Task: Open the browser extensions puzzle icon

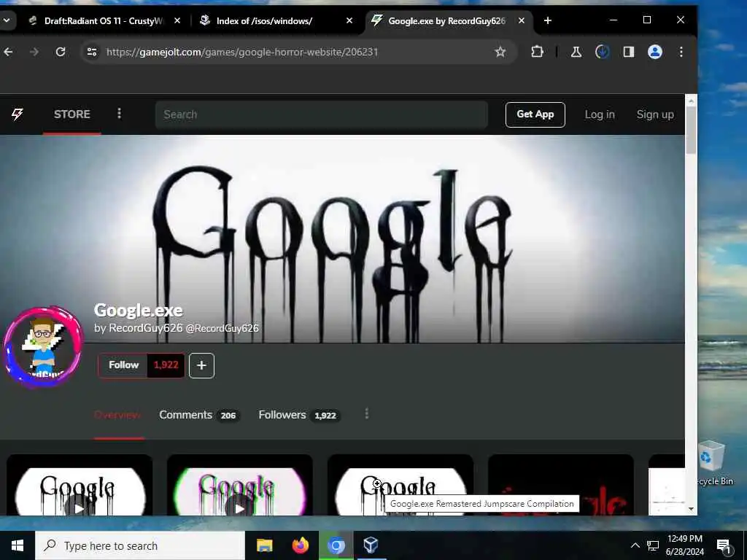Action: click(x=537, y=52)
